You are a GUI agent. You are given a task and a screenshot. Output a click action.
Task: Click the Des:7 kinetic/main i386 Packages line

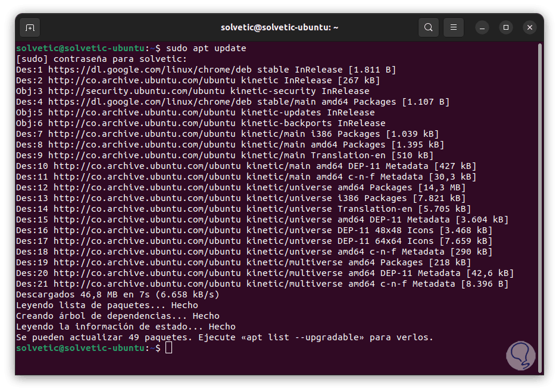click(x=227, y=134)
